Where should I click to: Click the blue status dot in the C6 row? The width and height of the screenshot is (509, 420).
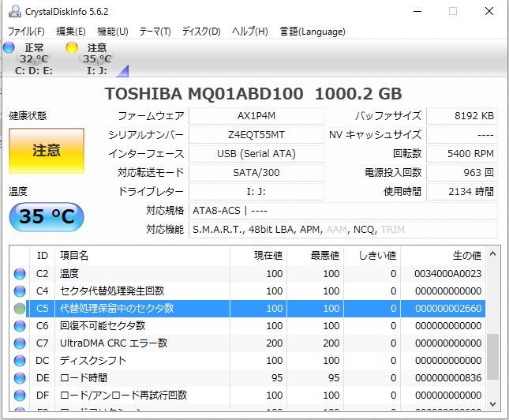point(20,326)
